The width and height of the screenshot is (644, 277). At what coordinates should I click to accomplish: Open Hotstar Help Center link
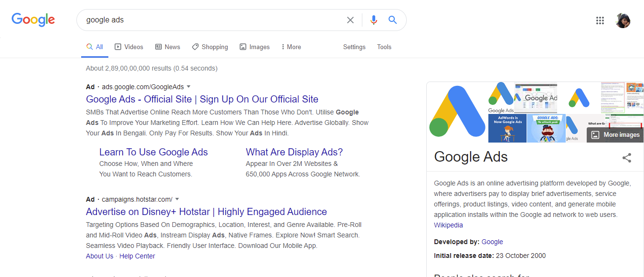(x=137, y=256)
